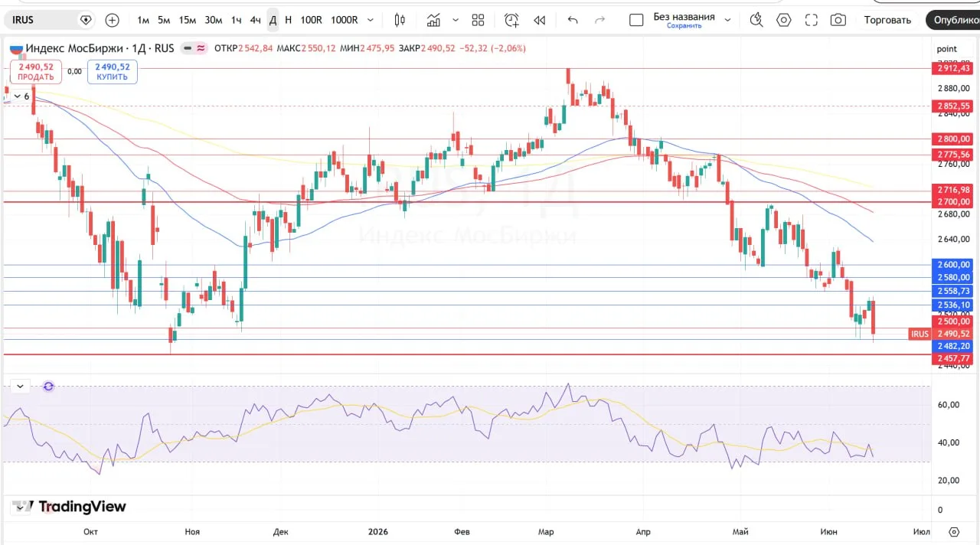This screenshot has width=980, height=545.
Task: Click the 2 852,55 price level label
Action: [x=953, y=106]
